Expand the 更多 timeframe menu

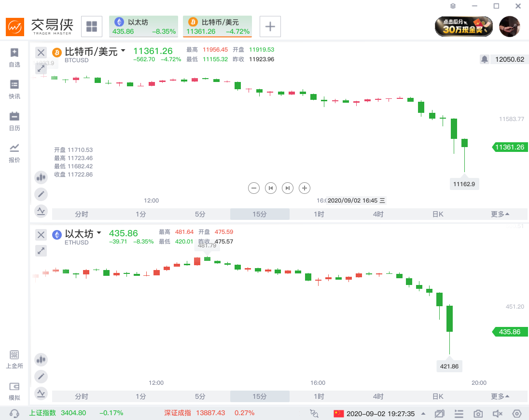point(500,214)
